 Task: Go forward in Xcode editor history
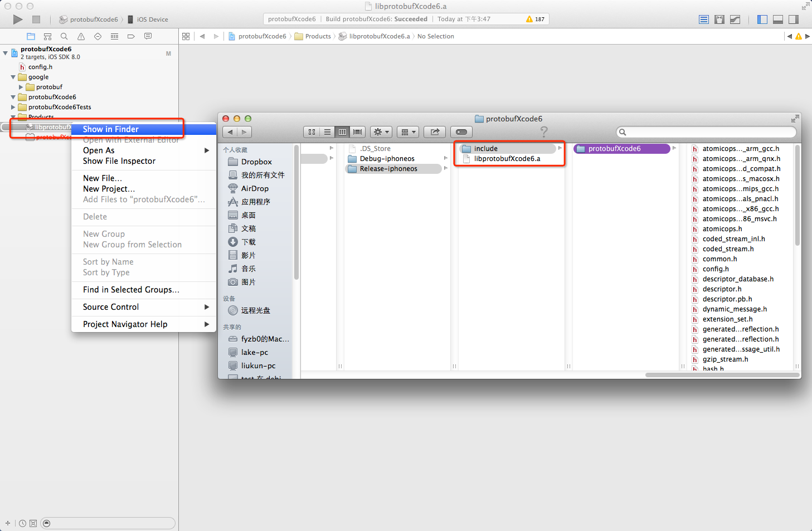tap(216, 36)
